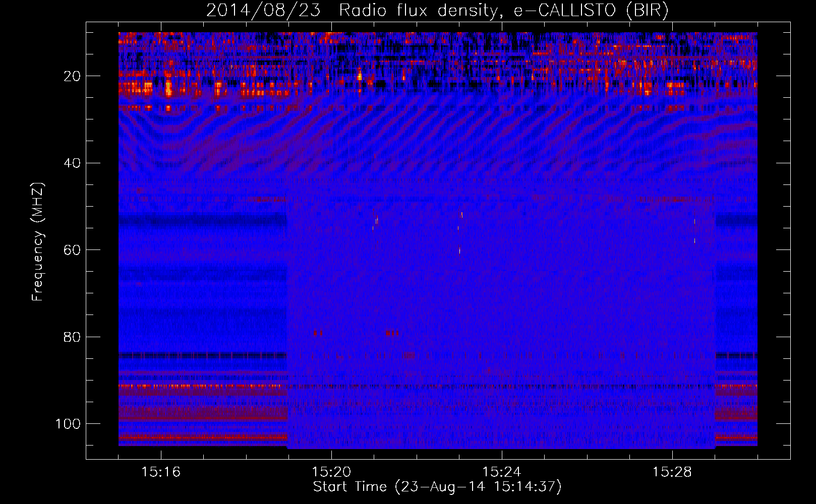Click the date 2014/08/23 in title
816x504 pixels.
[263, 10]
